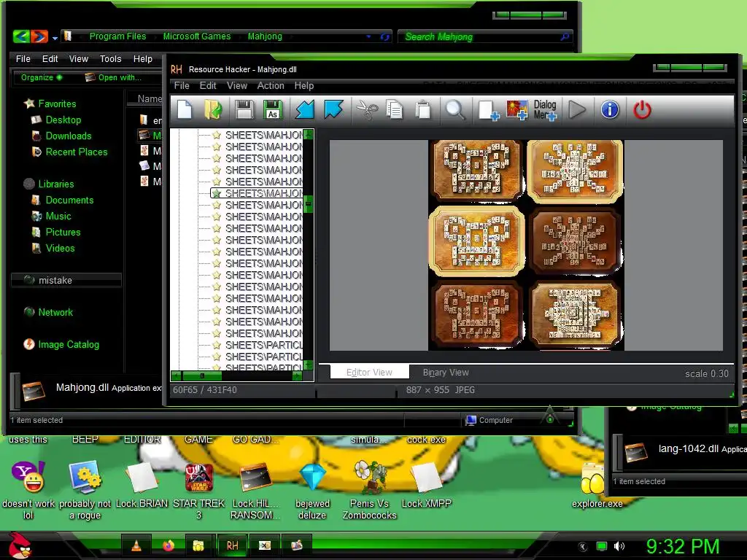Image resolution: width=747 pixels, height=560 pixels.
Task: Open the Help menu in Resource Hacker
Action: tap(304, 86)
